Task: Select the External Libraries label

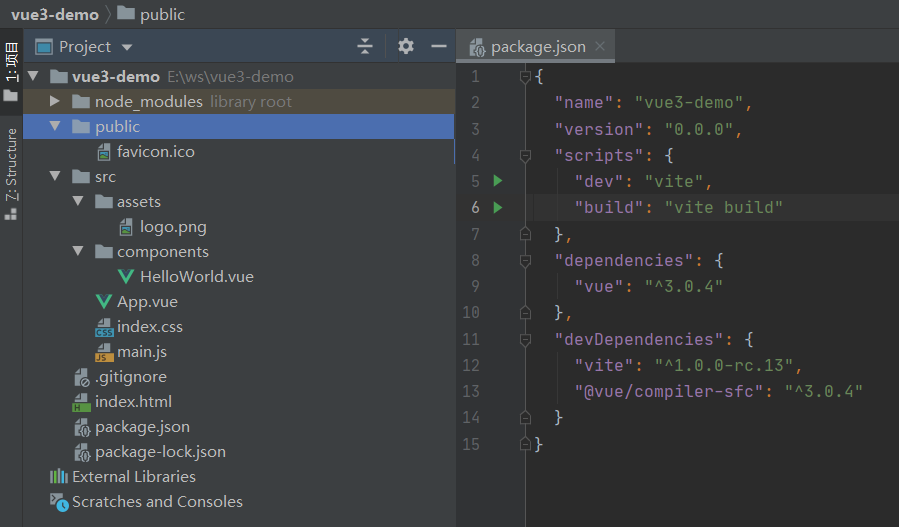Action: tap(134, 477)
